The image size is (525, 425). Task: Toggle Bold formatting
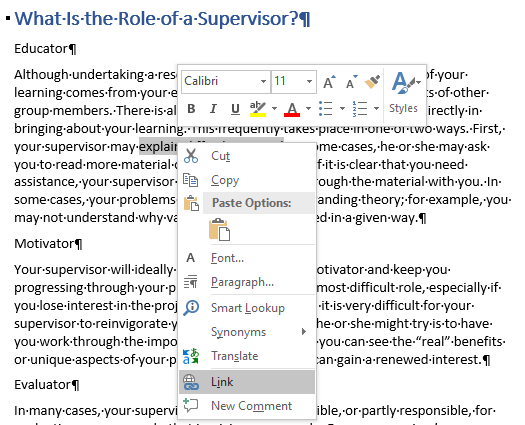pyautogui.click(x=191, y=109)
